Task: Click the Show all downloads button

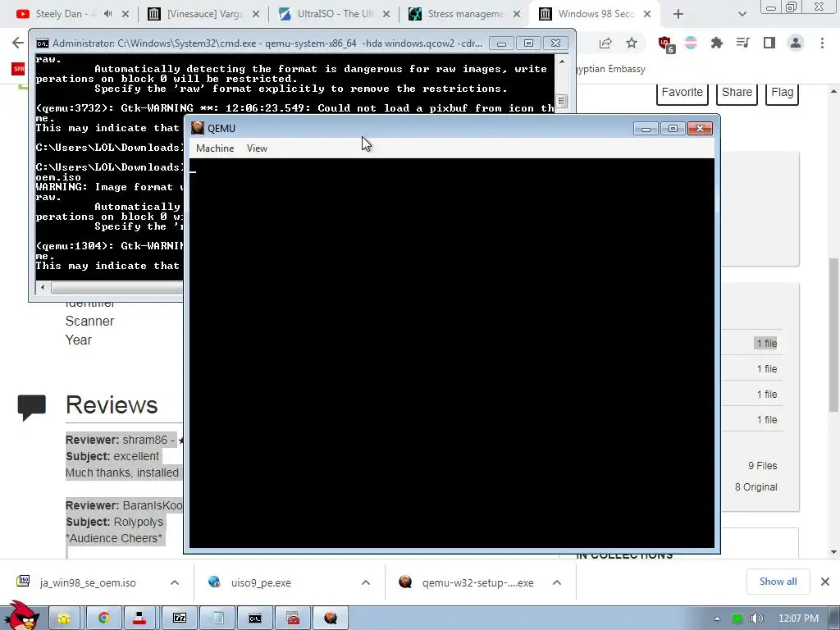Action: [x=778, y=582]
